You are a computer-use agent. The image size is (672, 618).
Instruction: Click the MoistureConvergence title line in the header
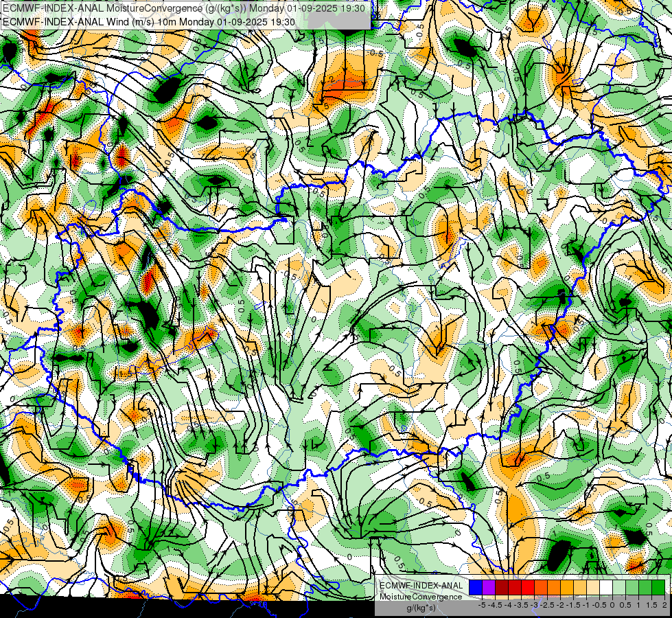point(184,8)
